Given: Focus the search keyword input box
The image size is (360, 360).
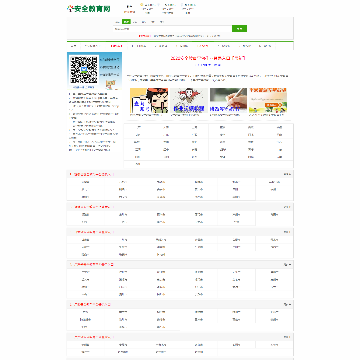Looking at the screenshot, I should pyautogui.click(x=172, y=29).
